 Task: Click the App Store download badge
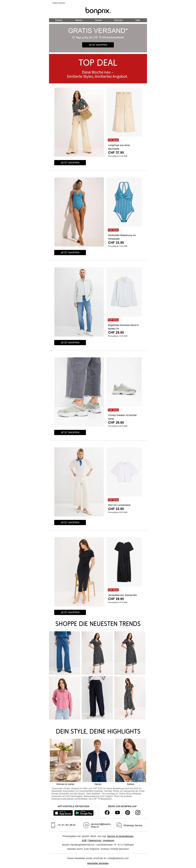[63, 813]
